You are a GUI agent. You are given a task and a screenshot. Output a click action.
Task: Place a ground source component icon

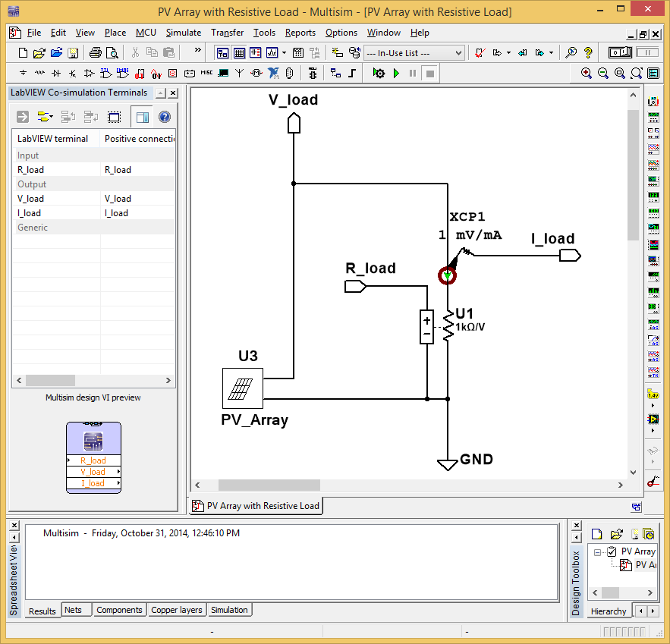[x=23, y=74]
